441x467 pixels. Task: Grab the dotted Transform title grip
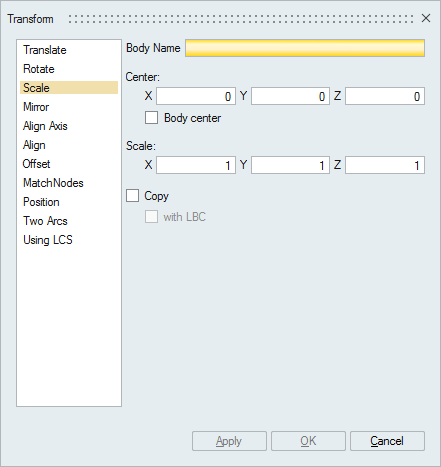tap(241, 19)
